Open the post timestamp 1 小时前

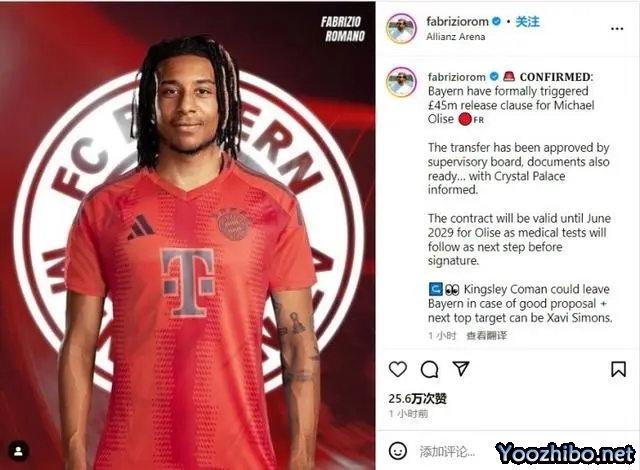tap(408, 414)
